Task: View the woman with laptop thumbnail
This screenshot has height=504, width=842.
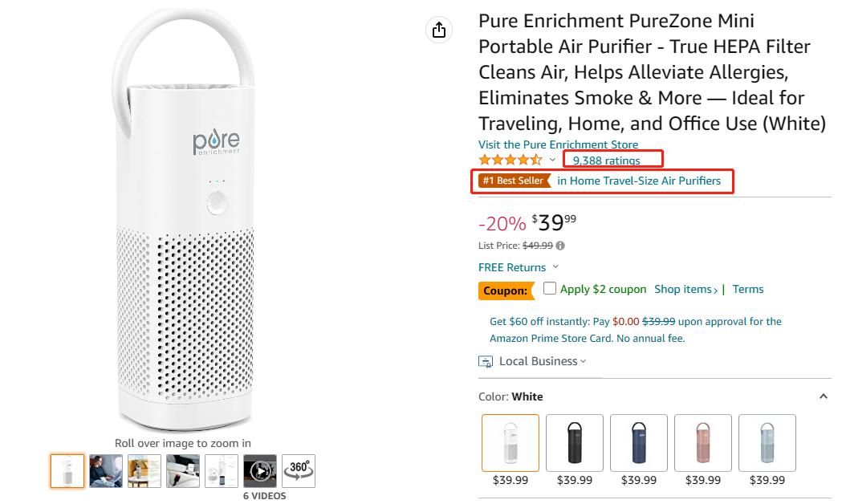Action: pos(106,471)
